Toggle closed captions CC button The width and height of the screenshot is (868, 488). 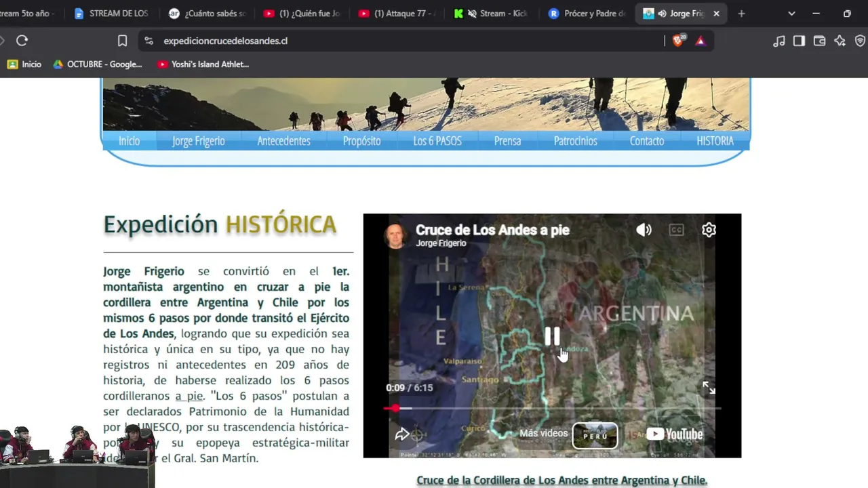click(676, 230)
